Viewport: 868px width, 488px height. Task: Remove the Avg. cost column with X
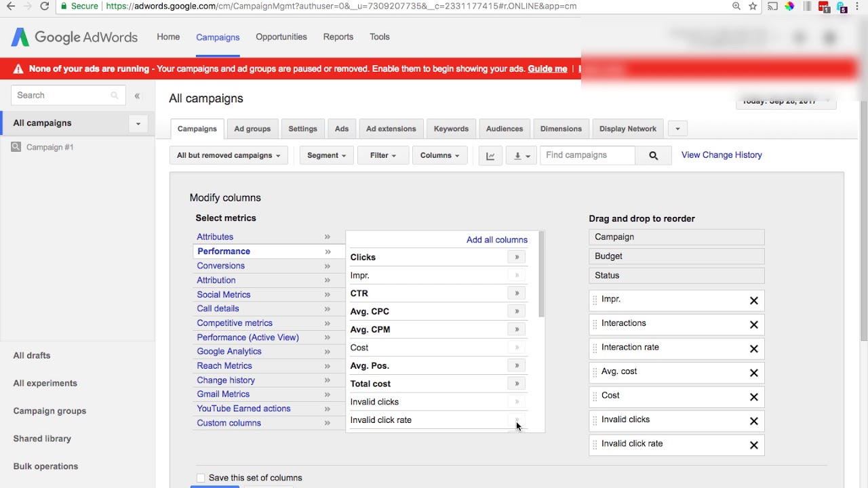tap(753, 373)
